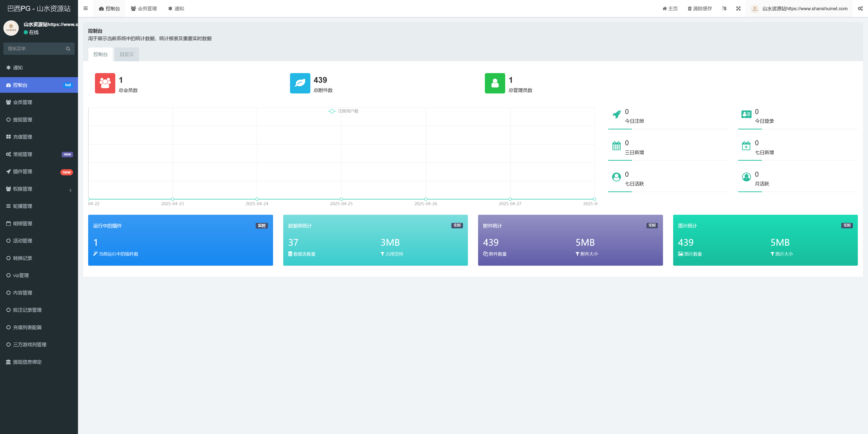868x434 pixels.
Task: Click the green administrator count icon
Action: pos(495,83)
